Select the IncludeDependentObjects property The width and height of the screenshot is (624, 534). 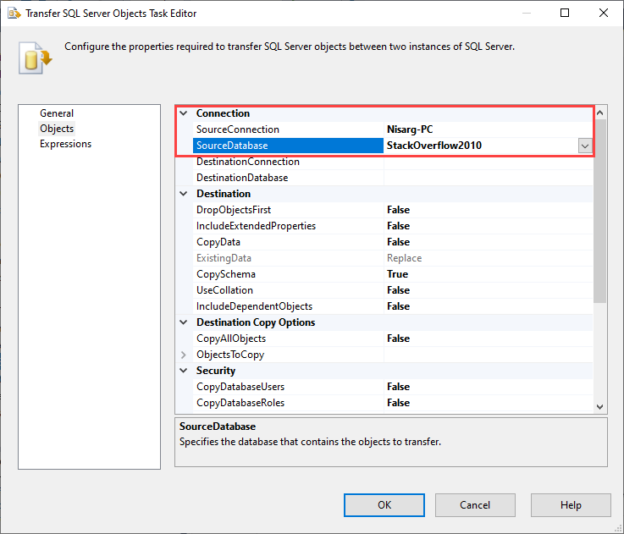pos(254,306)
